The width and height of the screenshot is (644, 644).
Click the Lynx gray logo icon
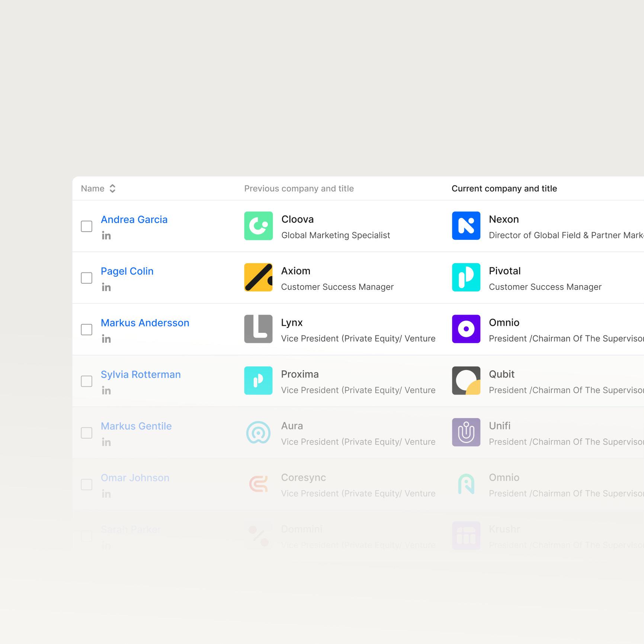pos(258,329)
